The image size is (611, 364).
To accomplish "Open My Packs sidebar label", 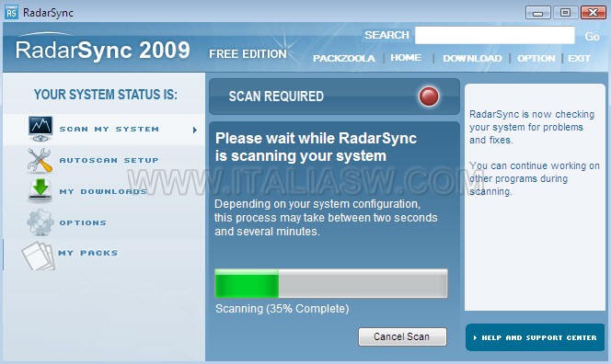I will [88, 253].
